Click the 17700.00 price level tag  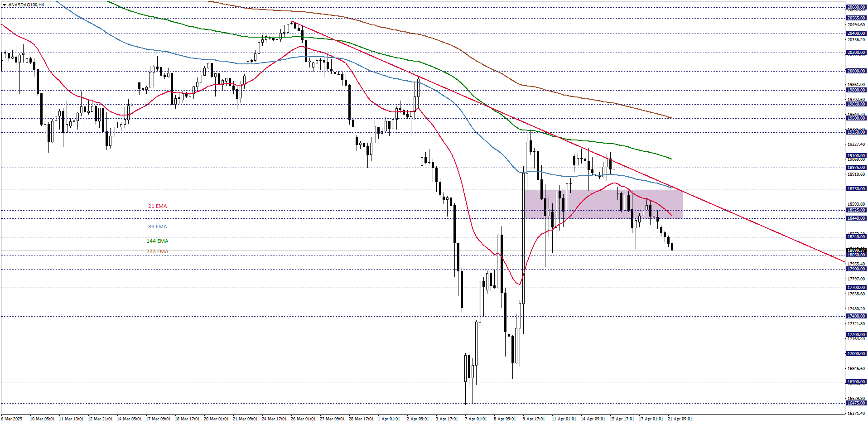click(x=856, y=288)
